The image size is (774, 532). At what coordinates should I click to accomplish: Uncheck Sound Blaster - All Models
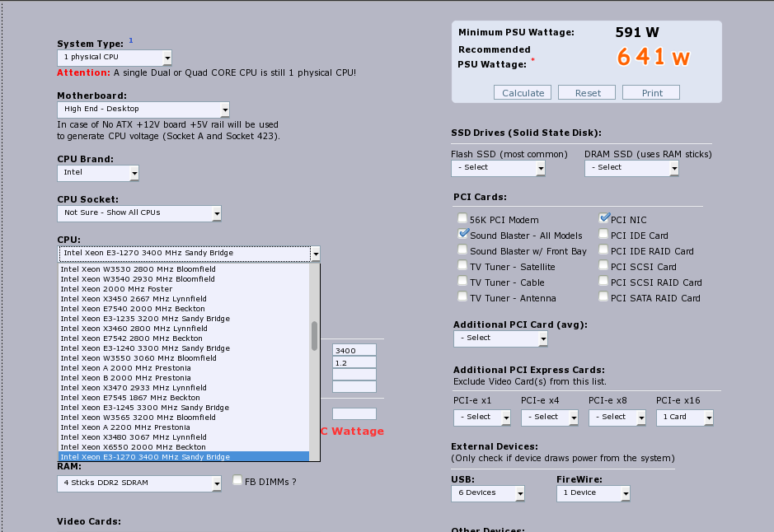(x=462, y=234)
